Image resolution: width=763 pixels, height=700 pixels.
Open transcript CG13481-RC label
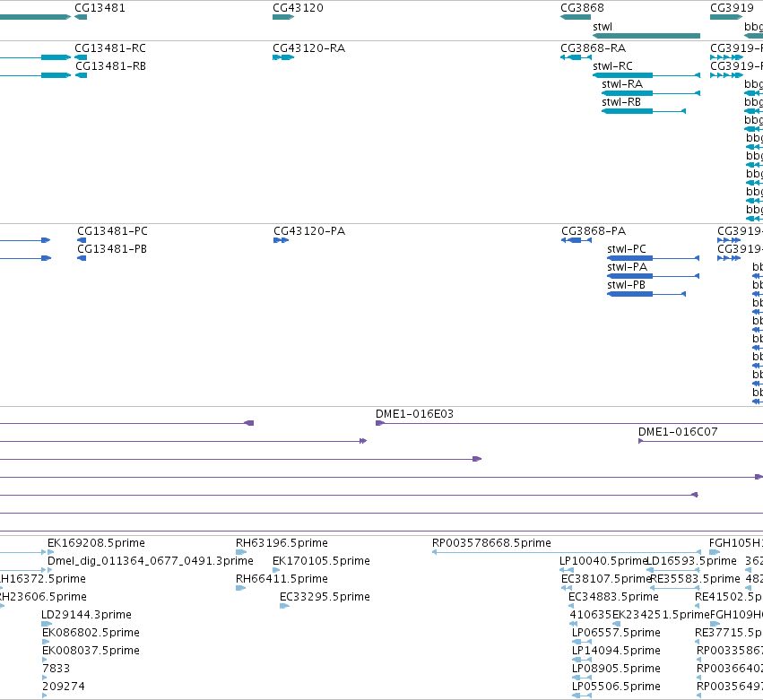[110, 48]
